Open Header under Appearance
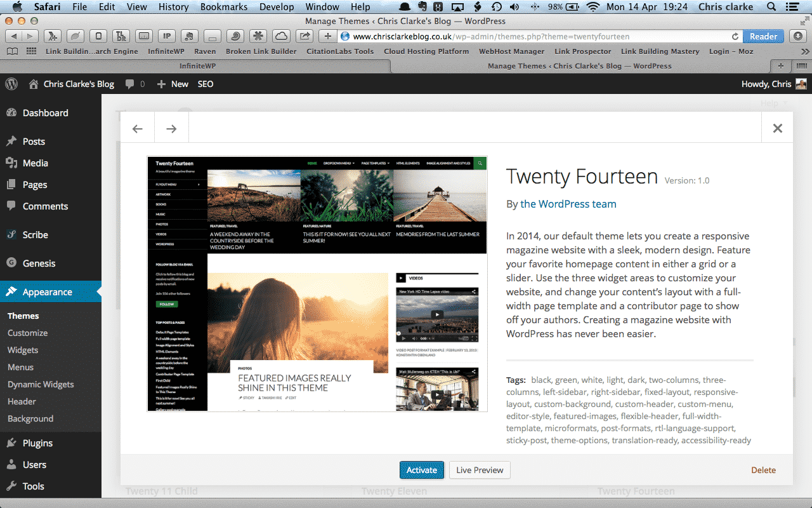The width and height of the screenshot is (812, 508). tap(22, 401)
